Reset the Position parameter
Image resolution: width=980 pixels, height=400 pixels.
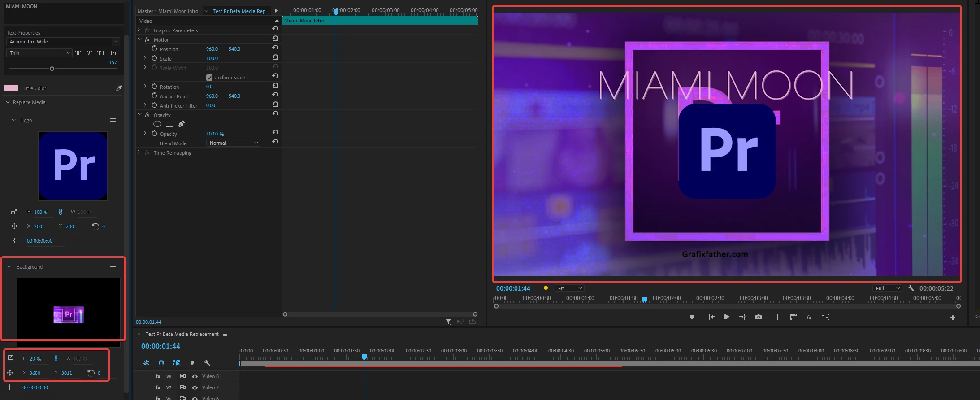275,48
